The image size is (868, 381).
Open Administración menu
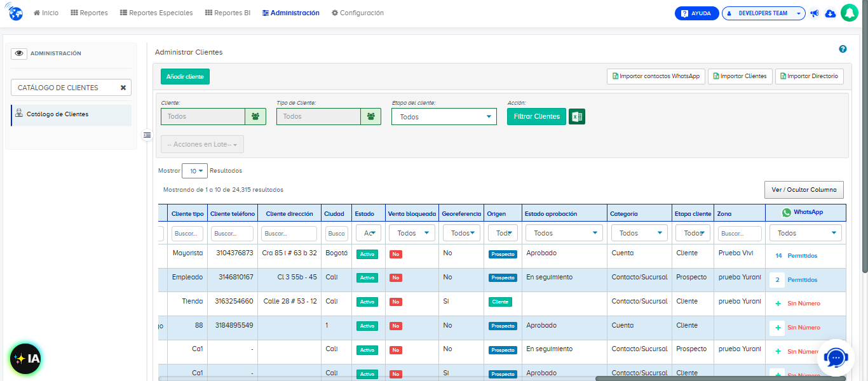pos(291,13)
